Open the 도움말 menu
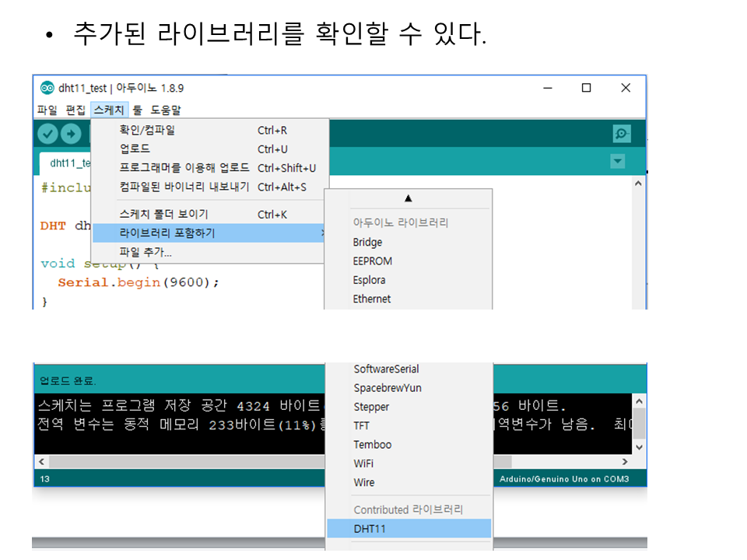747x560 pixels. click(x=166, y=110)
